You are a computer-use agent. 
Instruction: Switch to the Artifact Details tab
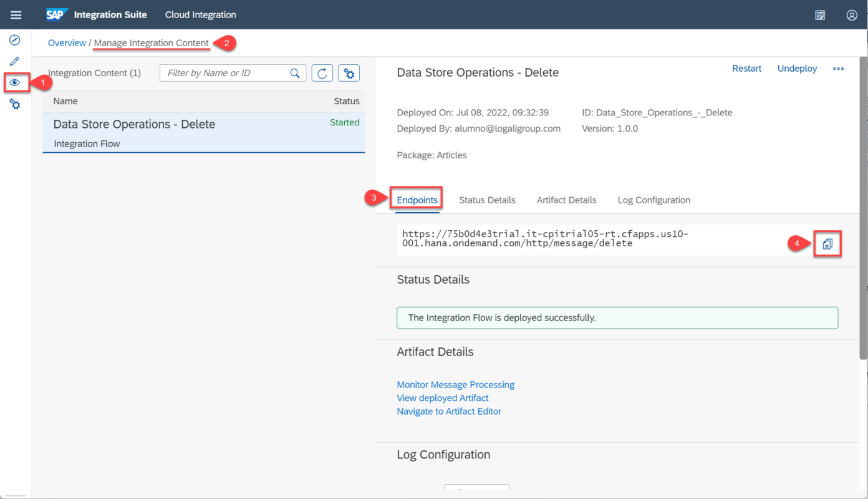coord(567,200)
